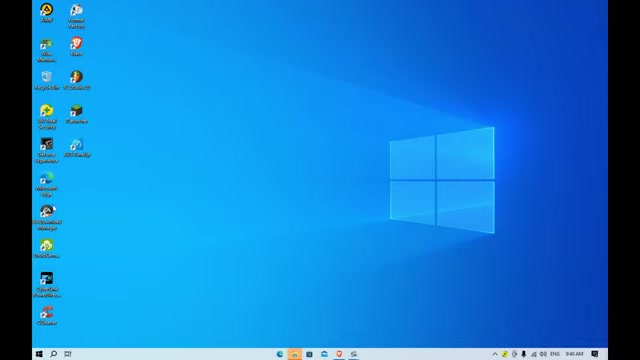The width and height of the screenshot is (640, 360).
Task: Open taskbar search magnifier
Action: (53, 354)
